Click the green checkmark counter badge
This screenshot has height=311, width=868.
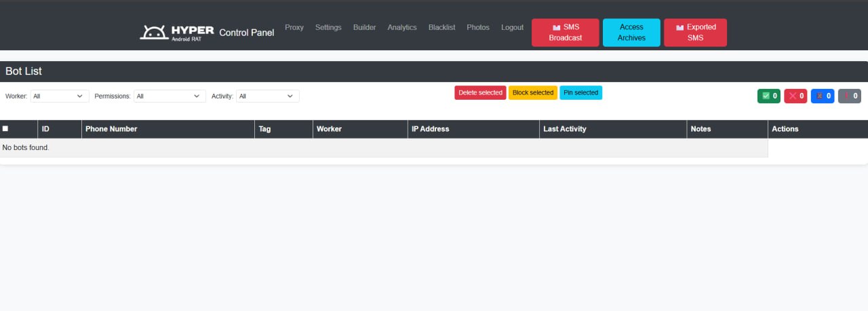769,96
